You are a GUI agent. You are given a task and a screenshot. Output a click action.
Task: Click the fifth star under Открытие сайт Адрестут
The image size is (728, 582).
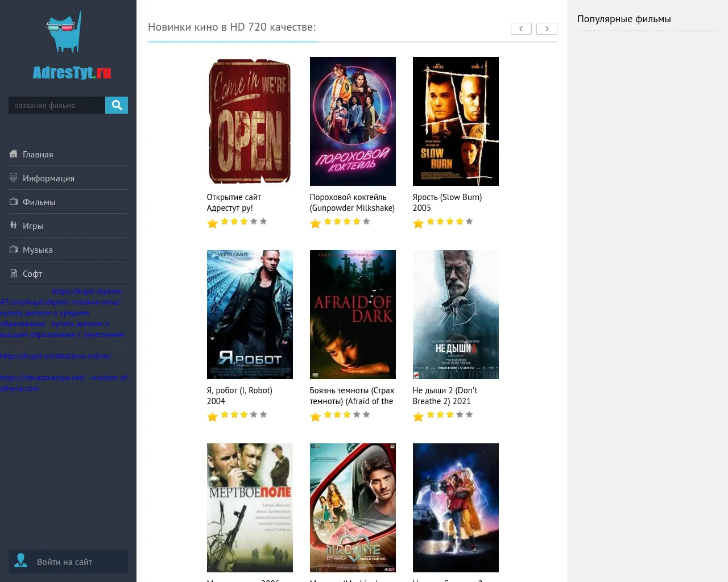click(x=263, y=221)
